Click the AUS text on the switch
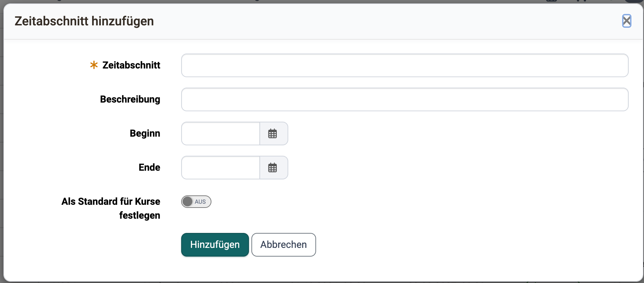The width and height of the screenshot is (644, 283). pos(200,202)
